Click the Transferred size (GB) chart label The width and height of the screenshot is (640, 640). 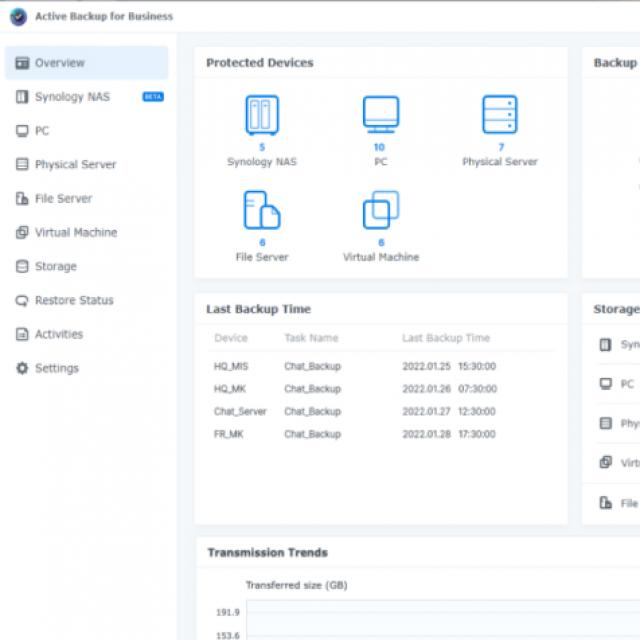tap(297, 585)
